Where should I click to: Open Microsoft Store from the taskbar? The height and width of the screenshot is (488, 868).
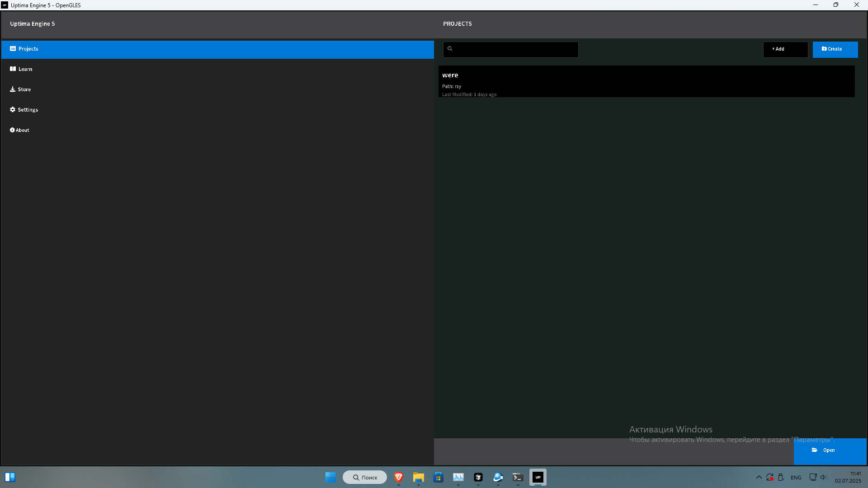pos(439,477)
